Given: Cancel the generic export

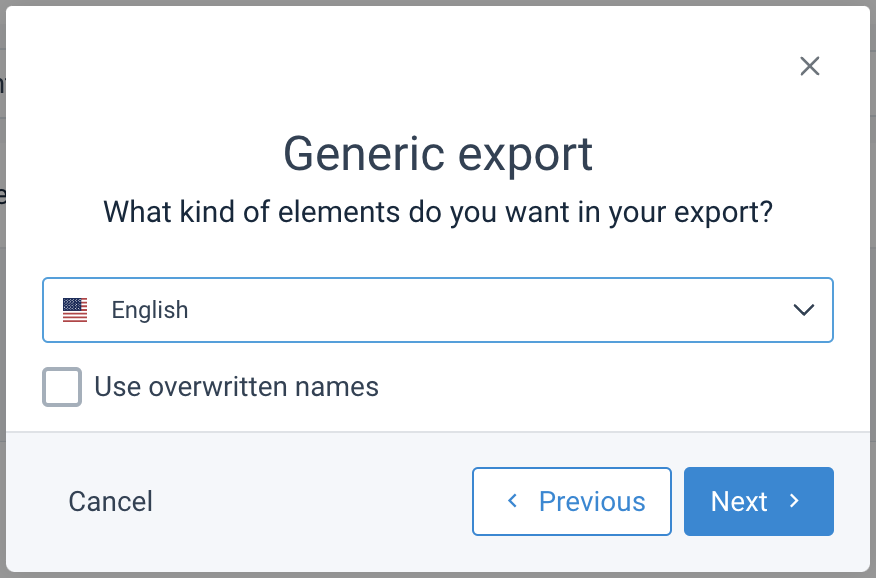Looking at the screenshot, I should pos(110,501).
